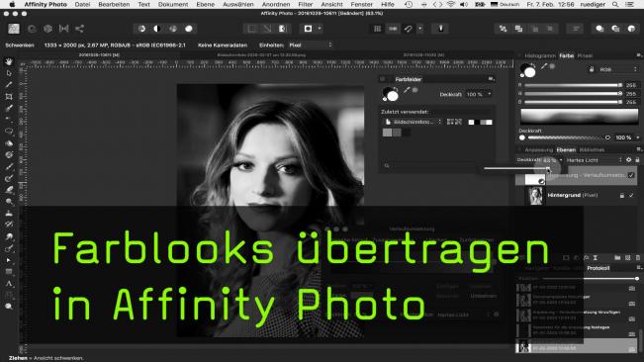
Task: Toggle the lock next to RGB color model
Action: coord(592,69)
